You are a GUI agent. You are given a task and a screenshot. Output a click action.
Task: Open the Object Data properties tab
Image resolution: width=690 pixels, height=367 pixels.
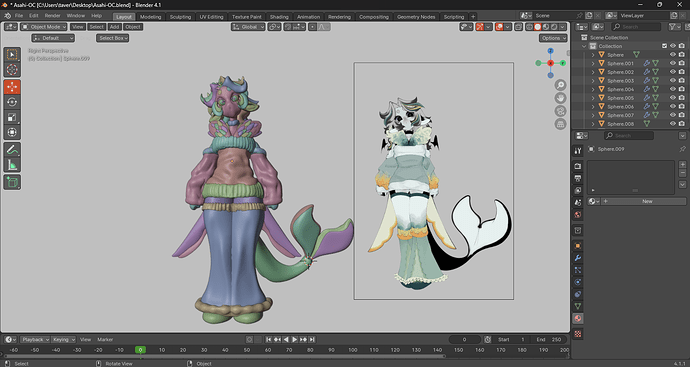[578, 306]
